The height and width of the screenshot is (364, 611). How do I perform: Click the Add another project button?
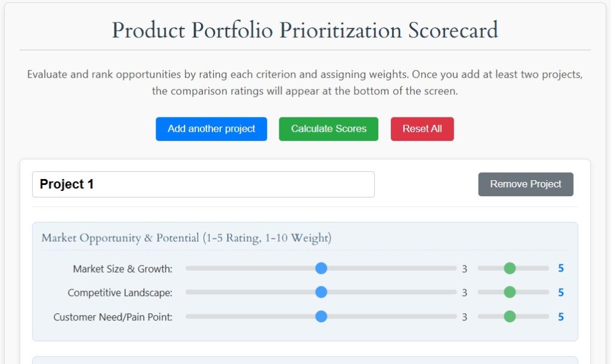click(x=211, y=129)
